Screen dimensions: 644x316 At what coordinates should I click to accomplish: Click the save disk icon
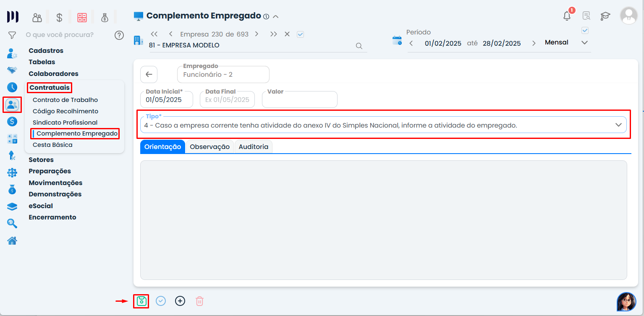[142, 301]
